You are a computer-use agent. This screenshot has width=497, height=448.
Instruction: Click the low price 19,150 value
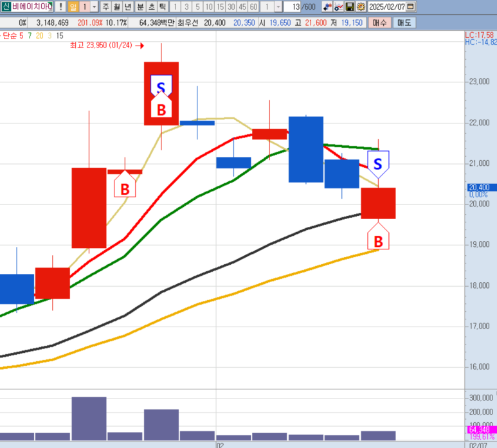[352, 22]
